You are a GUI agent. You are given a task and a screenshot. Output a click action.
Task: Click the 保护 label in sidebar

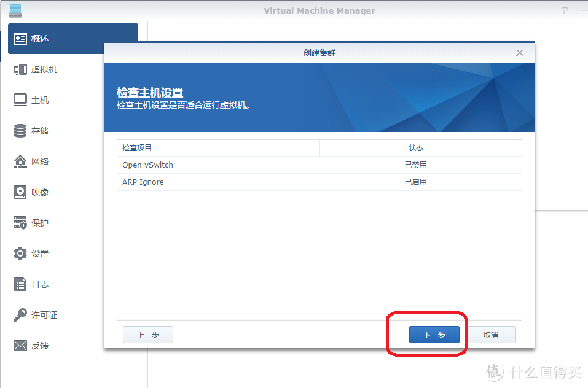pos(40,223)
